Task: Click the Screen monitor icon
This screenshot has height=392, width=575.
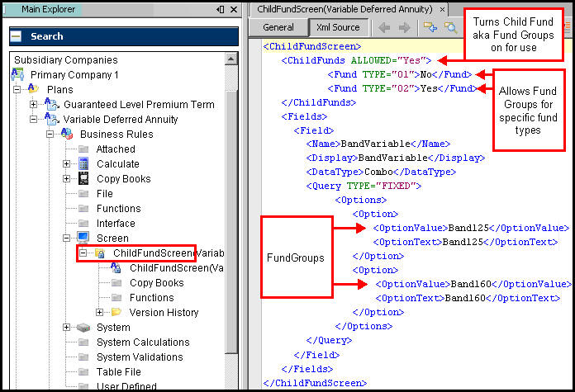Action: [x=83, y=238]
